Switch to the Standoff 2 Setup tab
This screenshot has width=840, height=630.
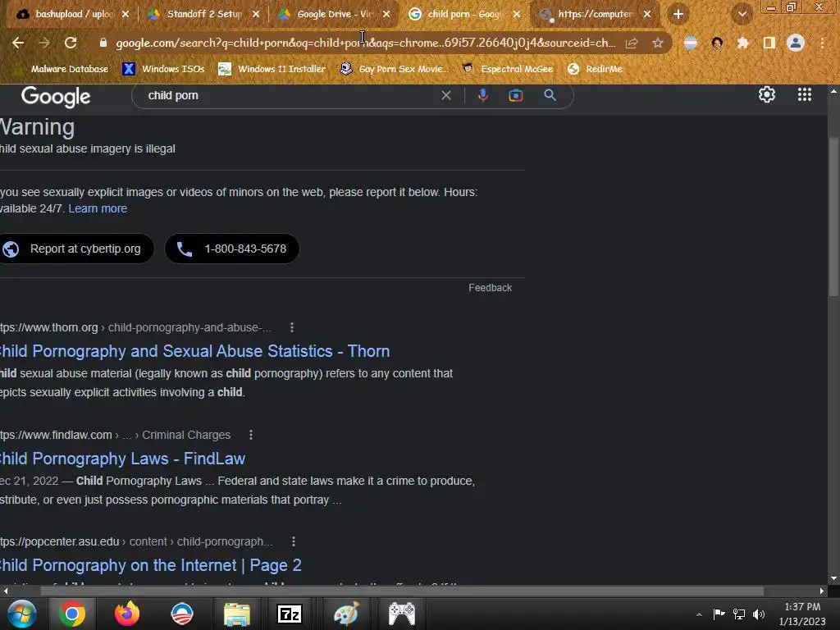(x=203, y=14)
